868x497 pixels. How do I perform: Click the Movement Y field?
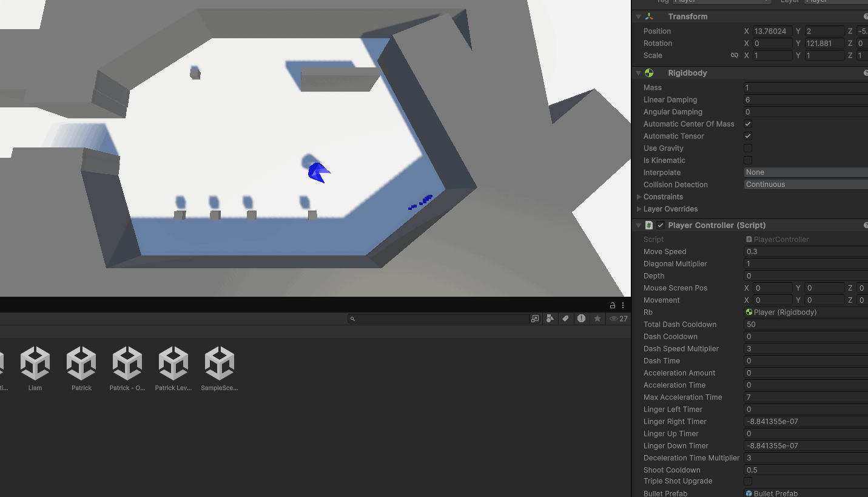tap(824, 300)
